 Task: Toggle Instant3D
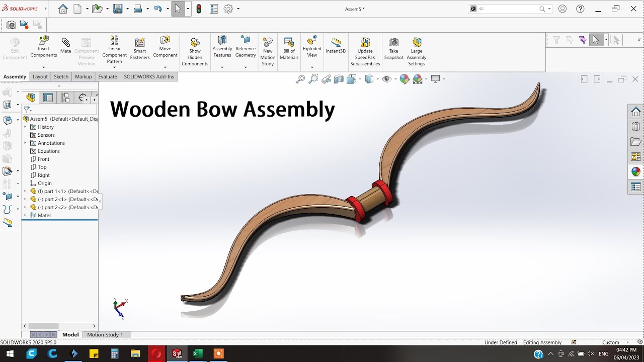[x=336, y=45]
